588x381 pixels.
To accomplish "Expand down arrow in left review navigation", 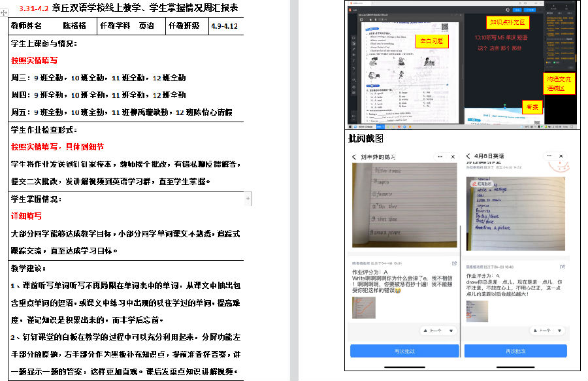I will tap(451, 331).
